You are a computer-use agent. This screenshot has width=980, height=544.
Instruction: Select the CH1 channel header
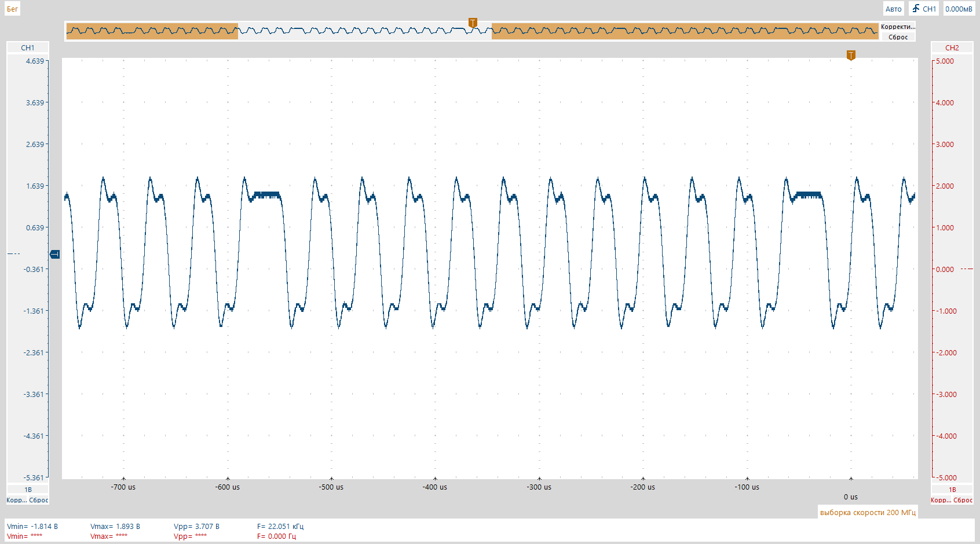click(28, 47)
